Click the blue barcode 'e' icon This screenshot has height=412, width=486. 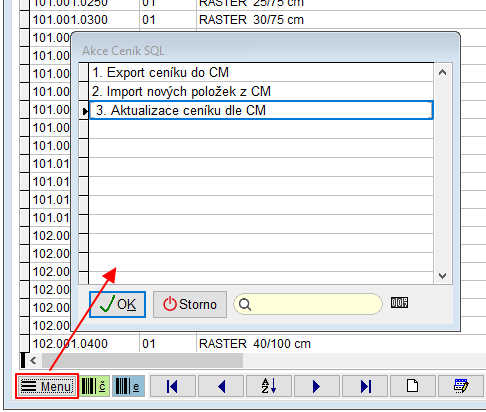pyautogui.click(x=128, y=386)
